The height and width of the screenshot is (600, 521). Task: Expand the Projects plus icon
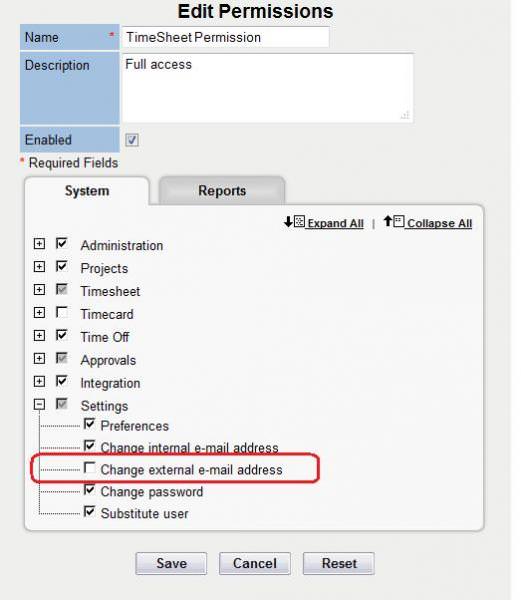pyautogui.click(x=39, y=267)
